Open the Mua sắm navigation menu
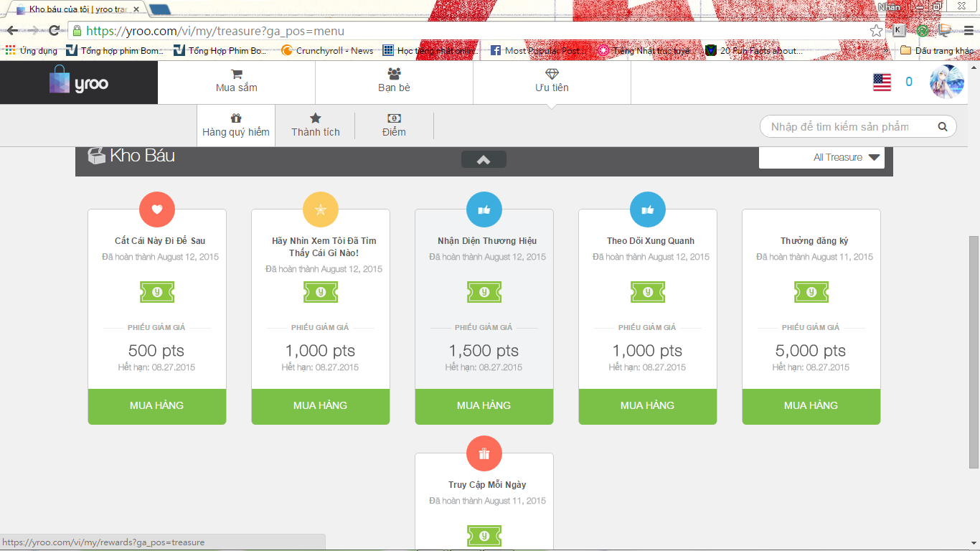The width and height of the screenshot is (980, 551). tap(237, 82)
